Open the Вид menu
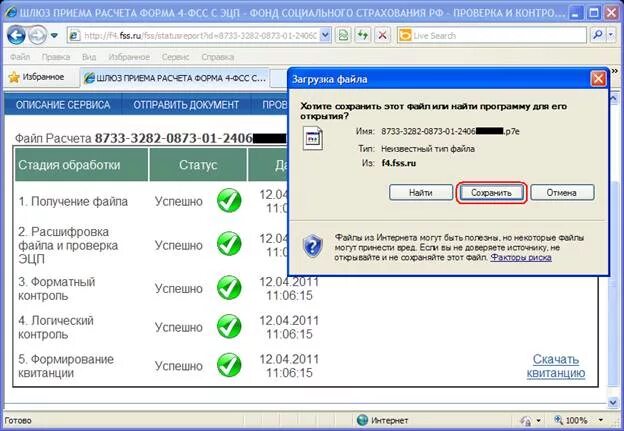624x431 pixels. click(x=89, y=57)
